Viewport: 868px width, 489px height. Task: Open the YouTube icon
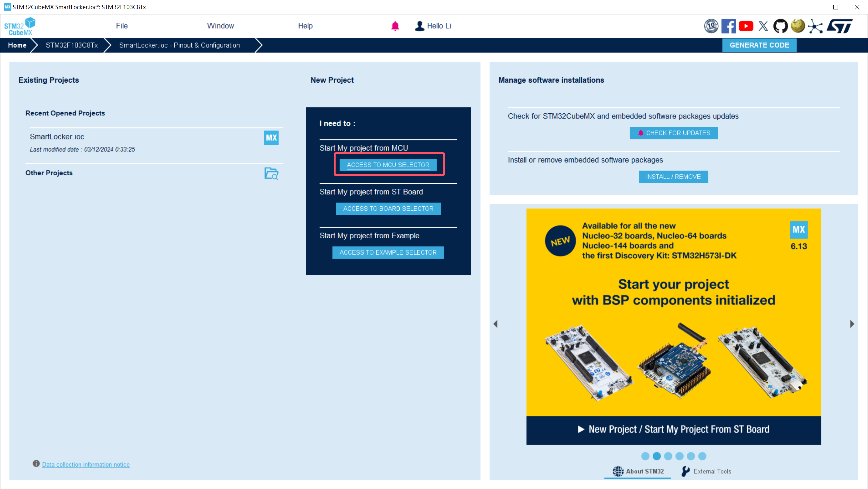pyautogui.click(x=746, y=26)
